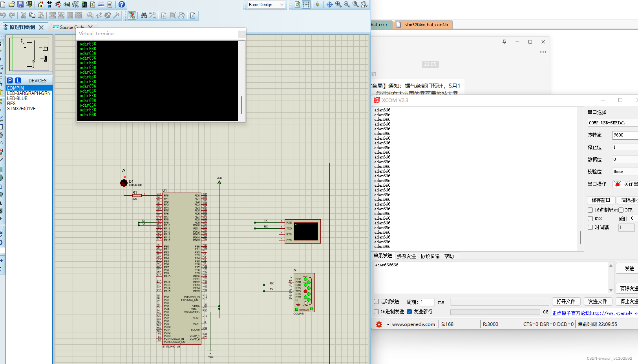
Task: Open the three-dots menu in chat window
Action: click(x=543, y=52)
